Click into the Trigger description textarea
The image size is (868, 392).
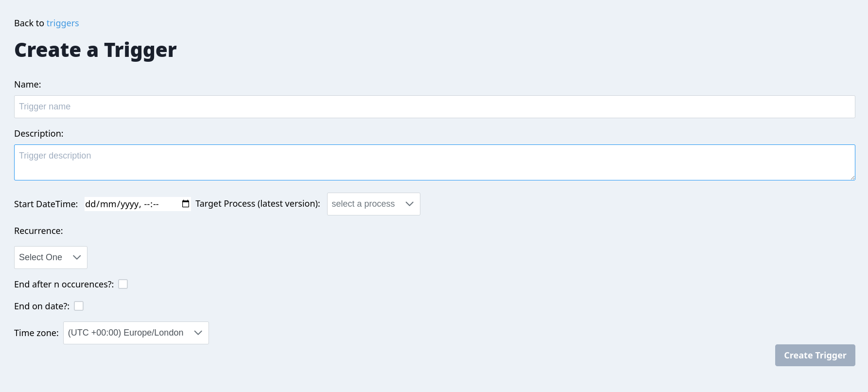434,162
